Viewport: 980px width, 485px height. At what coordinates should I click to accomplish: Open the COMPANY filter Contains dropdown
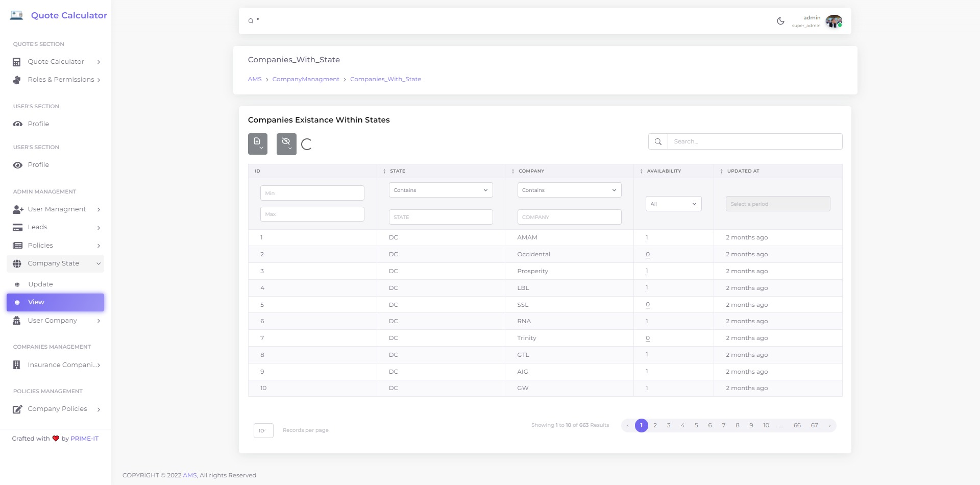coord(570,190)
